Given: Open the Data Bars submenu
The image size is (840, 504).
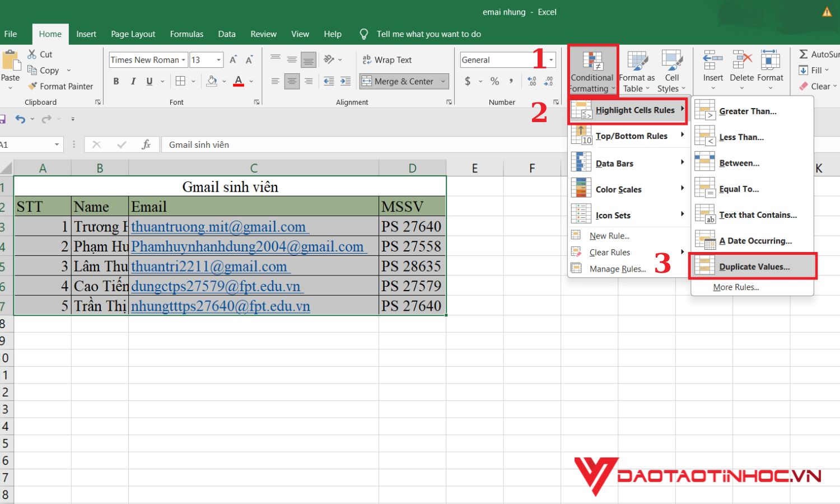Looking at the screenshot, I should [628, 164].
